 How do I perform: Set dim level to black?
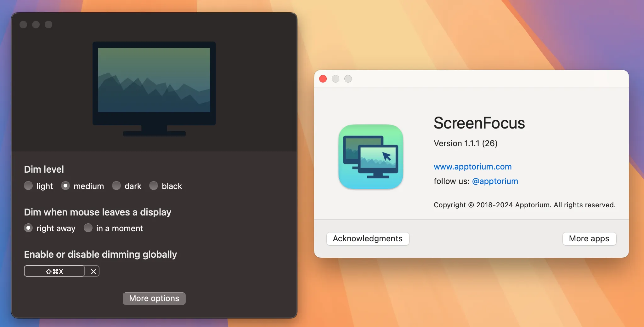(x=154, y=186)
